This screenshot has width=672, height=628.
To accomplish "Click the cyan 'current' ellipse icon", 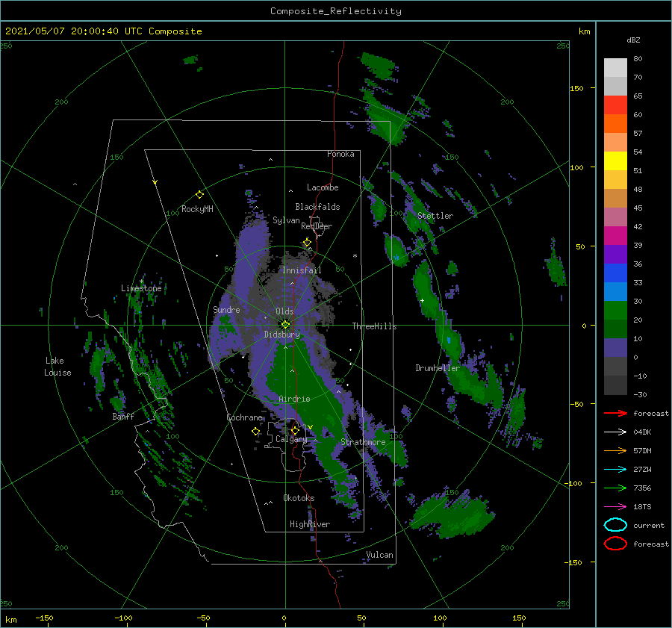I will pos(615,525).
